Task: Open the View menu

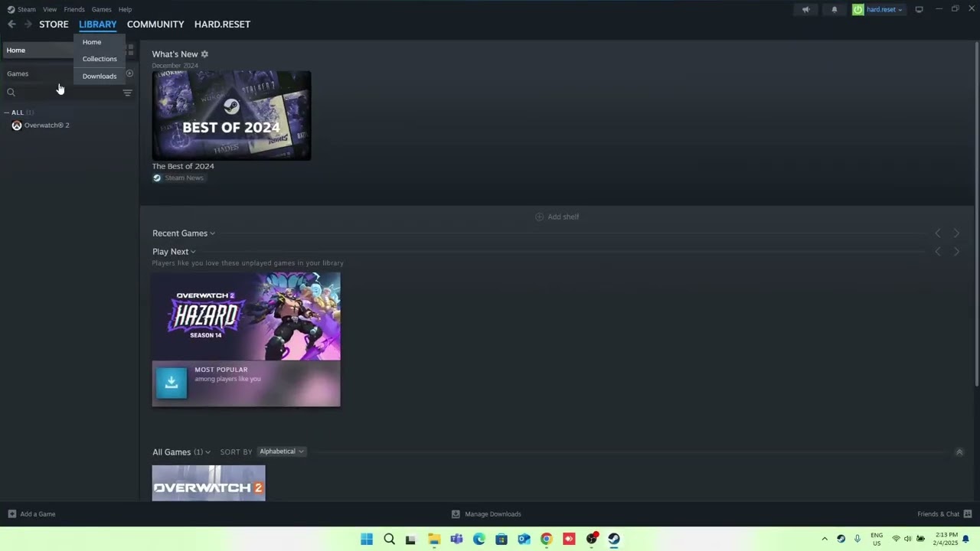Action: [x=50, y=9]
